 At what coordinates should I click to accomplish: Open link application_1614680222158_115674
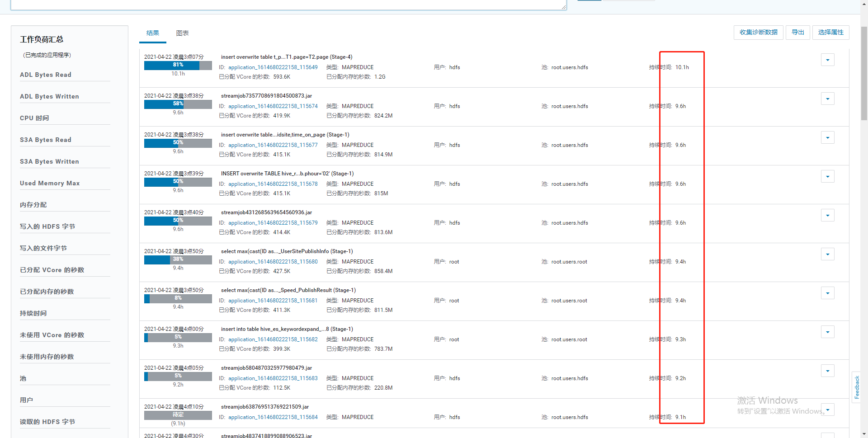pos(273,106)
